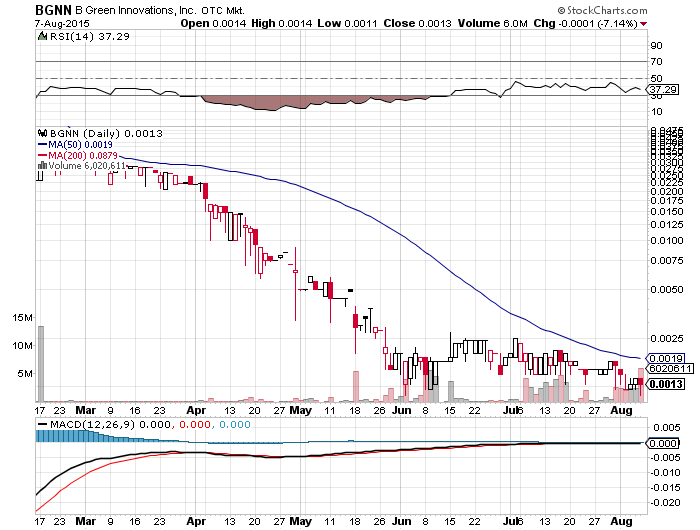This screenshot has height=530, width=700.
Task: Click MACD axis label -0.020
Action: pyautogui.click(x=665, y=503)
